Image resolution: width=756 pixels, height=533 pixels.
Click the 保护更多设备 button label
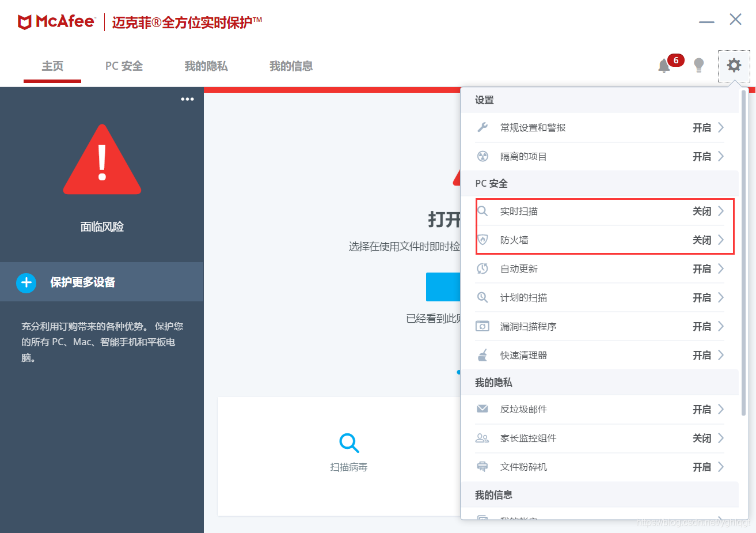[x=83, y=282]
